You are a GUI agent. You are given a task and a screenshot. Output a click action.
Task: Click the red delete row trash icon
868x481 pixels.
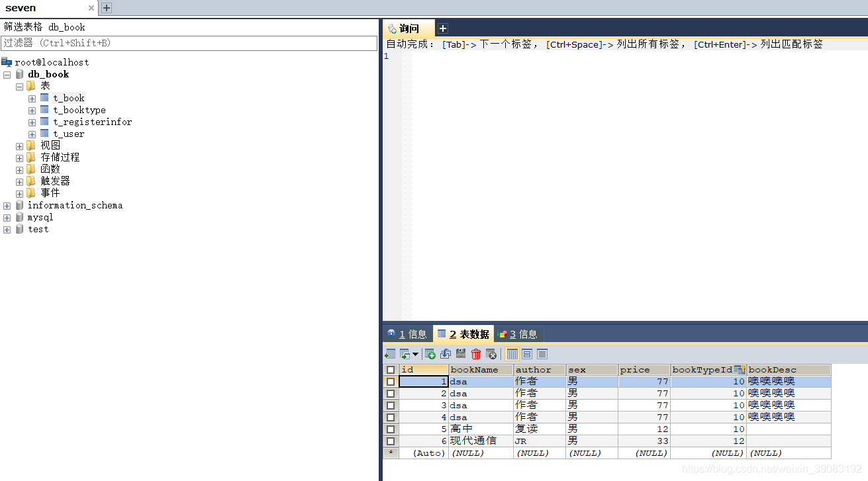click(476, 354)
